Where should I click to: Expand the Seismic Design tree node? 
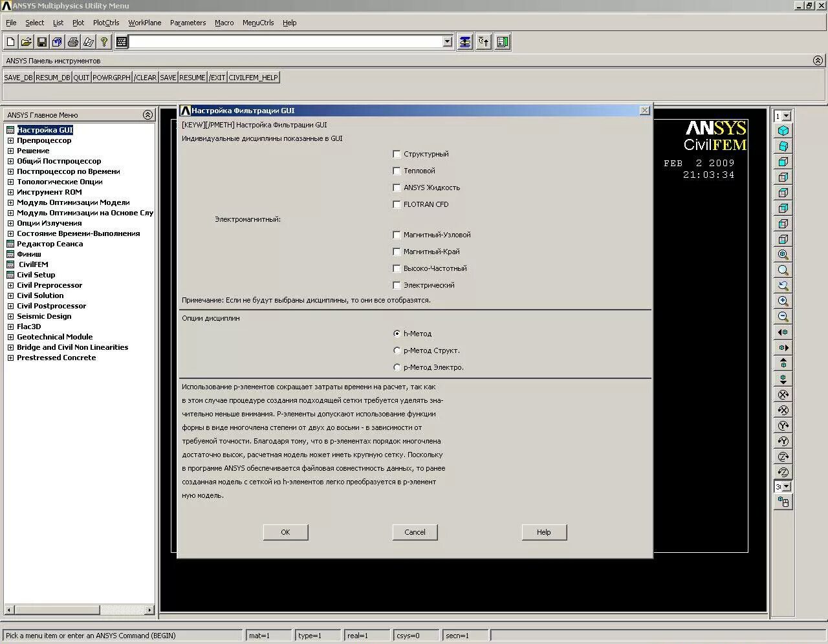[x=10, y=316]
